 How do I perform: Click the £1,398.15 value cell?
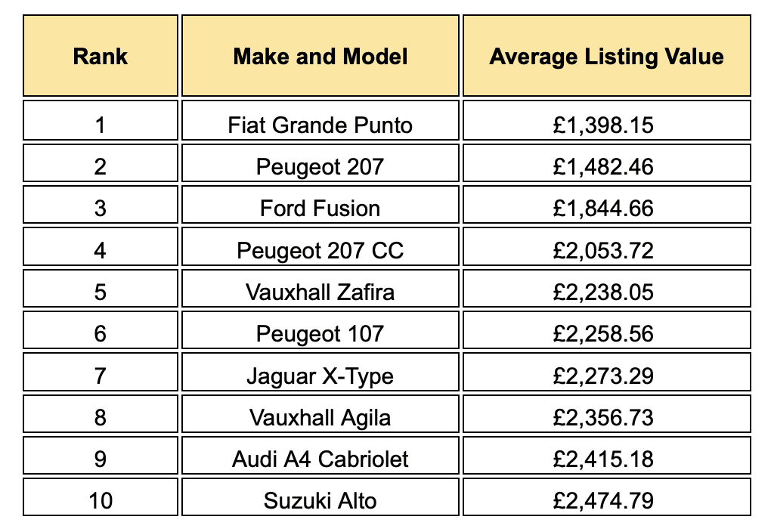click(607, 120)
